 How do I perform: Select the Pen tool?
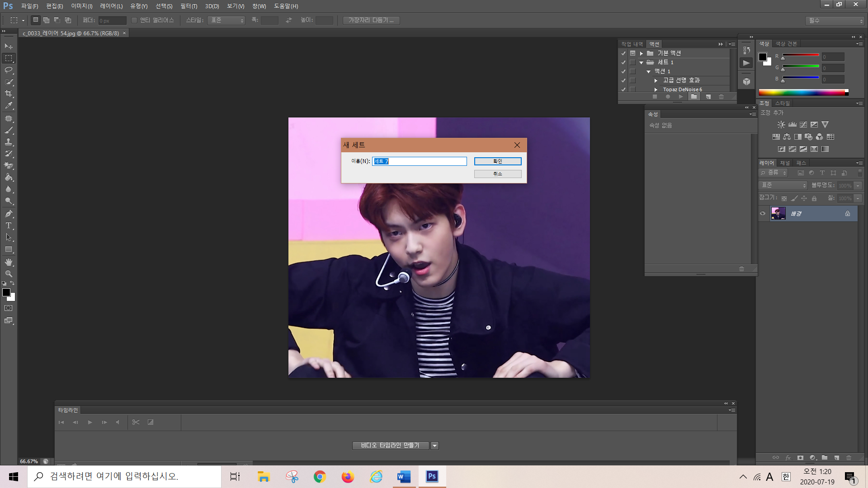tap(9, 214)
